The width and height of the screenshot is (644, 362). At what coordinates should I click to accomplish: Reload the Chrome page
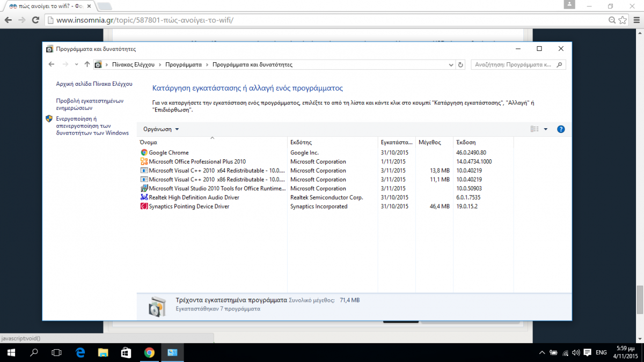(35, 20)
